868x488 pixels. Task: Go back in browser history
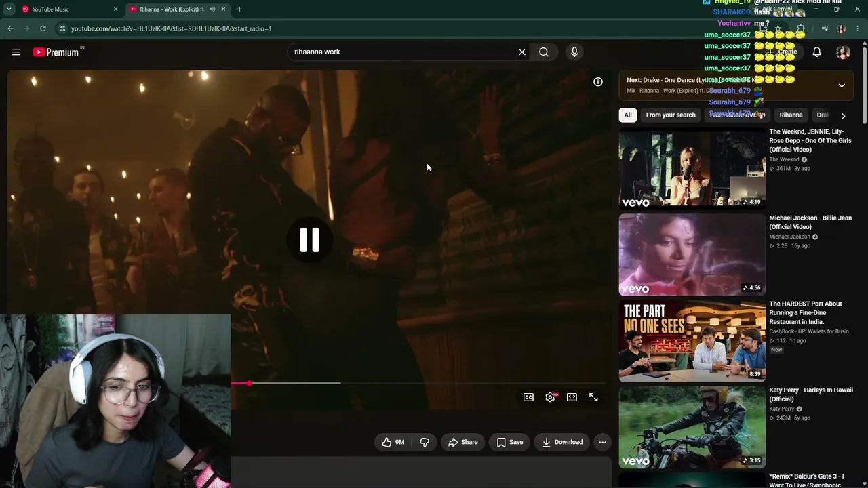tap(10, 28)
